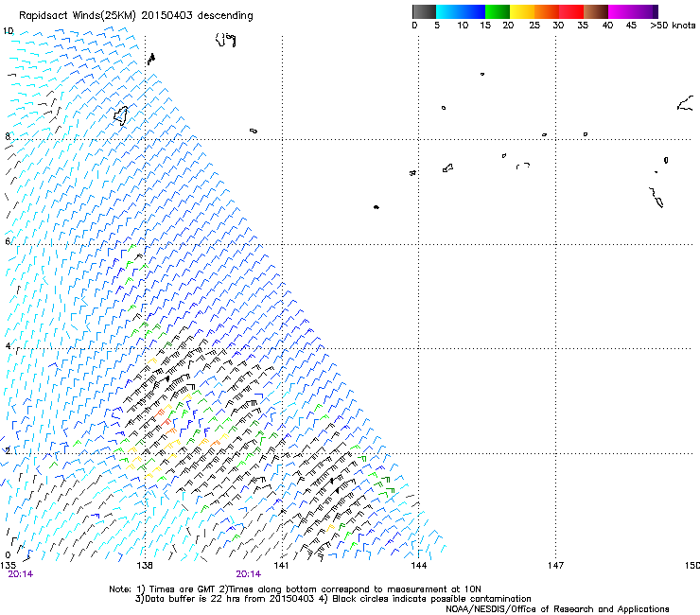Image resolution: width=700 pixels, height=615 pixels.
Task: Click the green 15-20 knots legend color segment
Action: (x=498, y=11)
